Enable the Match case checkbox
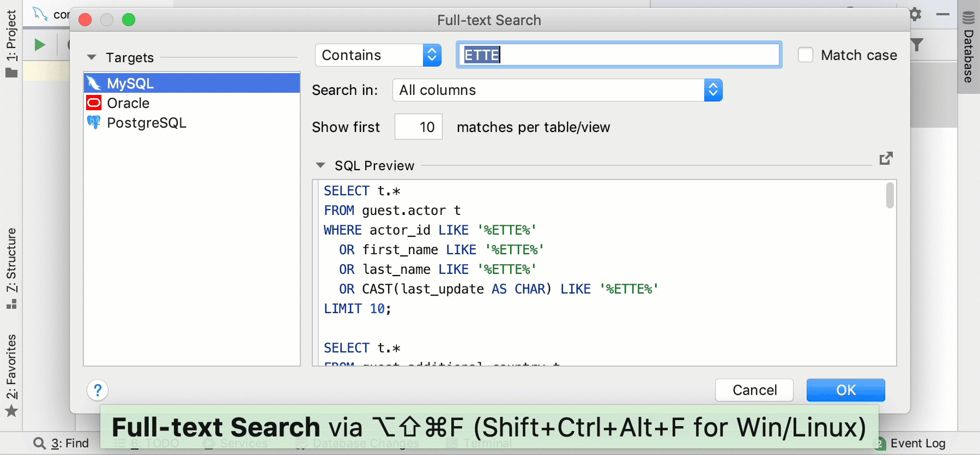This screenshot has width=980, height=455. tap(806, 55)
